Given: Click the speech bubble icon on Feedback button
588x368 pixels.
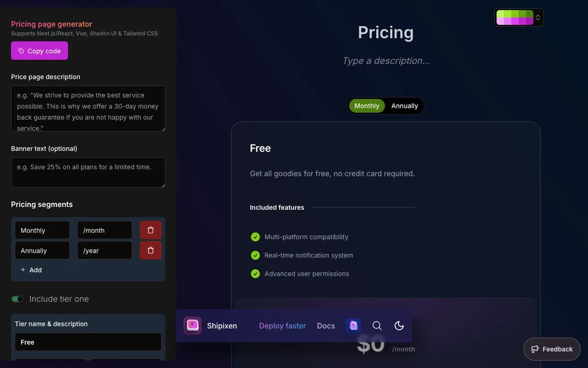Looking at the screenshot, I should pyautogui.click(x=535, y=349).
